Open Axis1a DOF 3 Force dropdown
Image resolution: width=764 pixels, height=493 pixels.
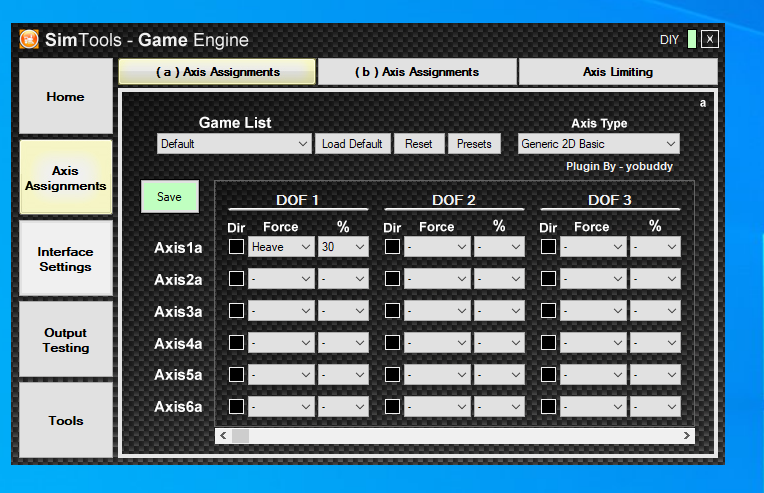(593, 247)
